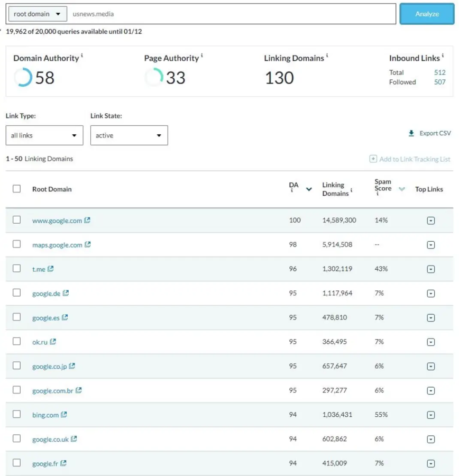
Task: Open external link icon next to maps.google.com
Action: pyautogui.click(x=87, y=244)
